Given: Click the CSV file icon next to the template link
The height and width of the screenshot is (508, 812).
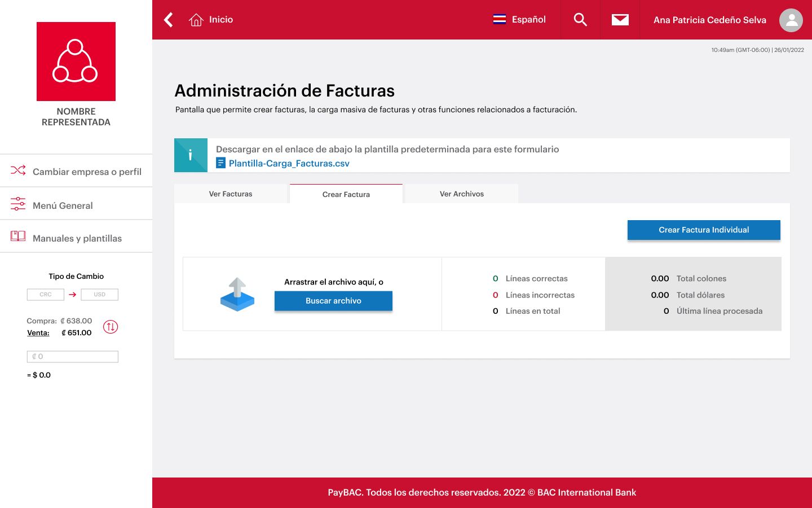Looking at the screenshot, I should point(220,163).
